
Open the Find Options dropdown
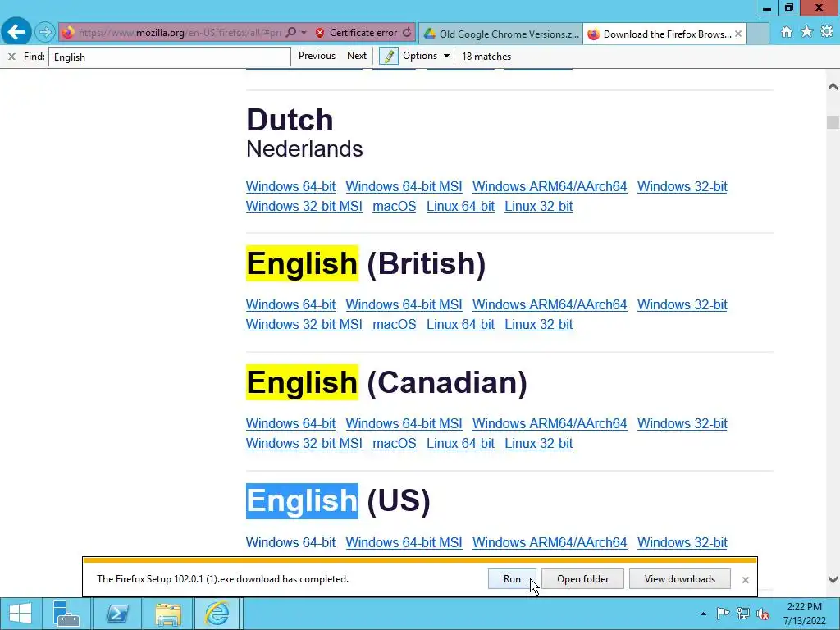(x=427, y=56)
